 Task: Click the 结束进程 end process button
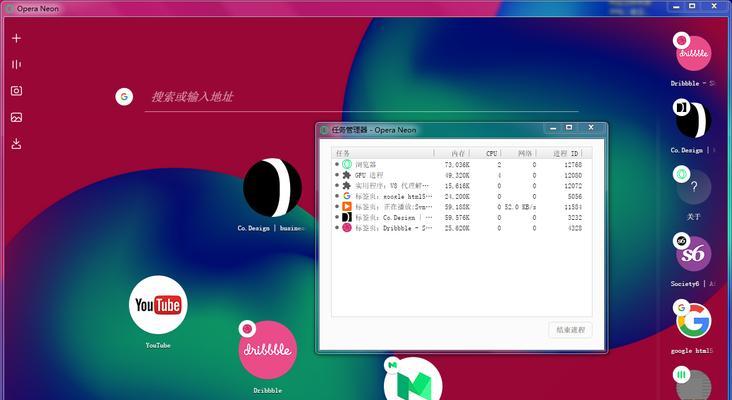tap(570, 330)
